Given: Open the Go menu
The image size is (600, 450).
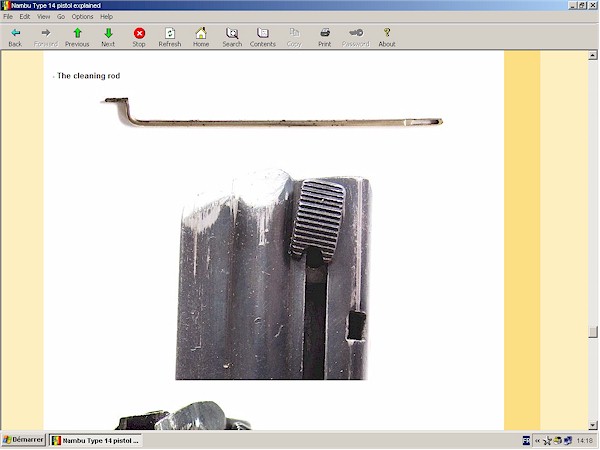Looking at the screenshot, I should (61, 16).
